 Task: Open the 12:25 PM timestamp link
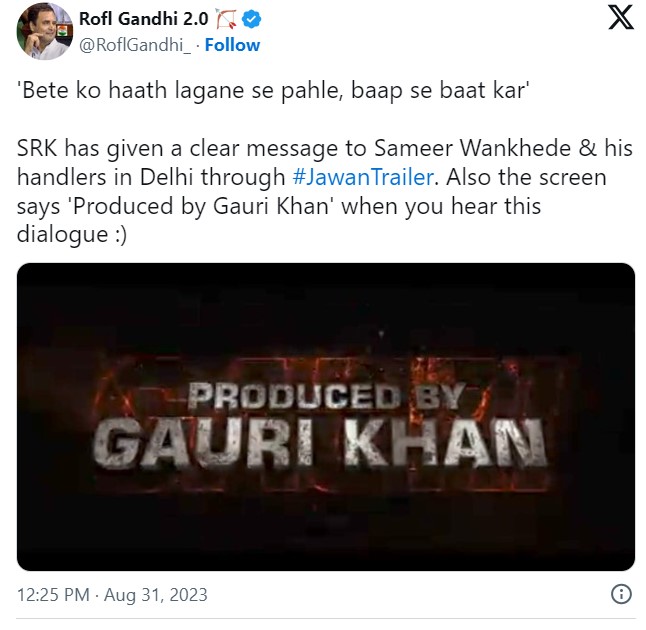tap(54, 595)
